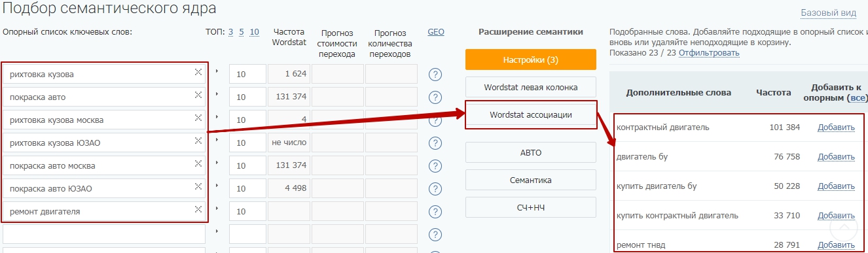Screen dimensions: 868x253
Task: Remove keyword 'рихтовка кузова' with its X icon
Action: coord(198,72)
